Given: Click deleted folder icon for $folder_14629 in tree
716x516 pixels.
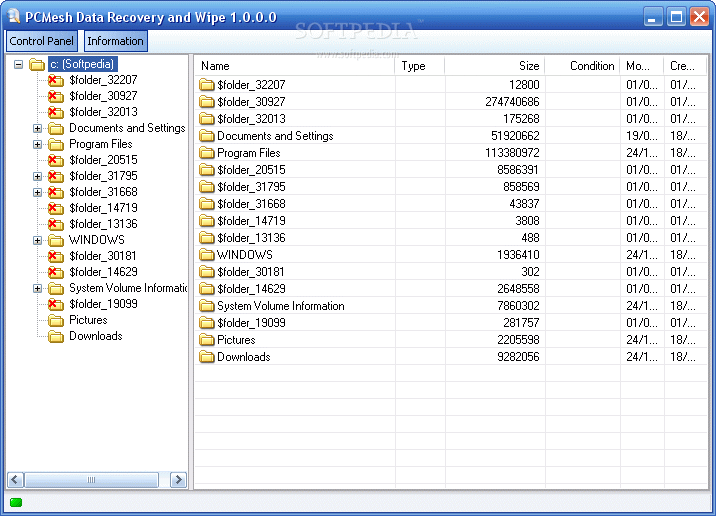Looking at the screenshot, I should (x=56, y=272).
